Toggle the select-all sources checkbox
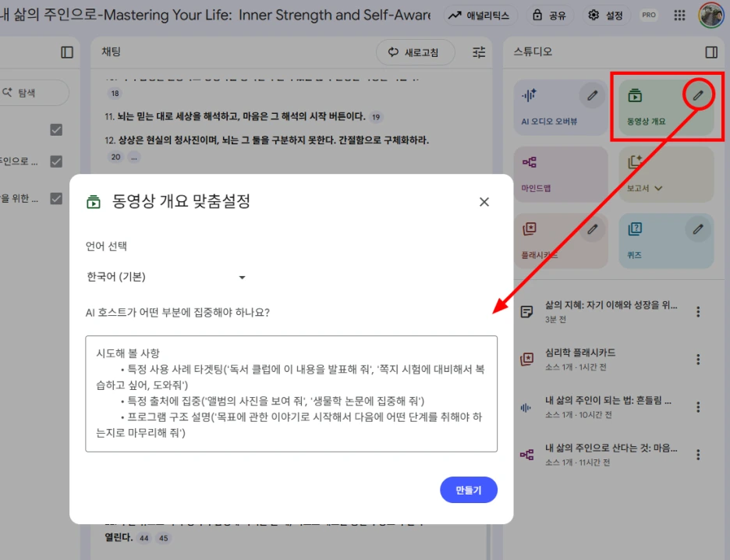Screen dimensions: 730x560 [x=56, y=130]
